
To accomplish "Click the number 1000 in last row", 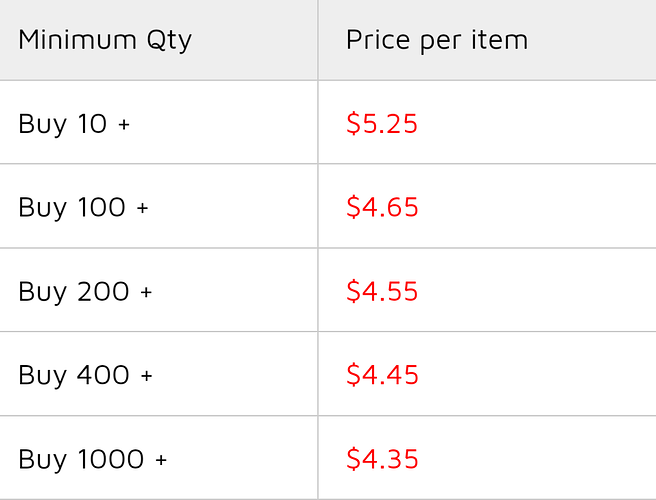I will pos(111,459).
